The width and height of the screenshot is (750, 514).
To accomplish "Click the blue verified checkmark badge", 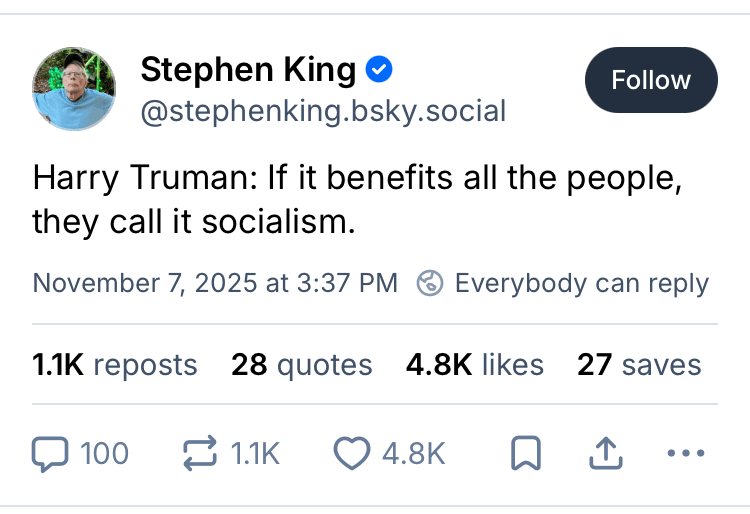I will pos(379,70).
